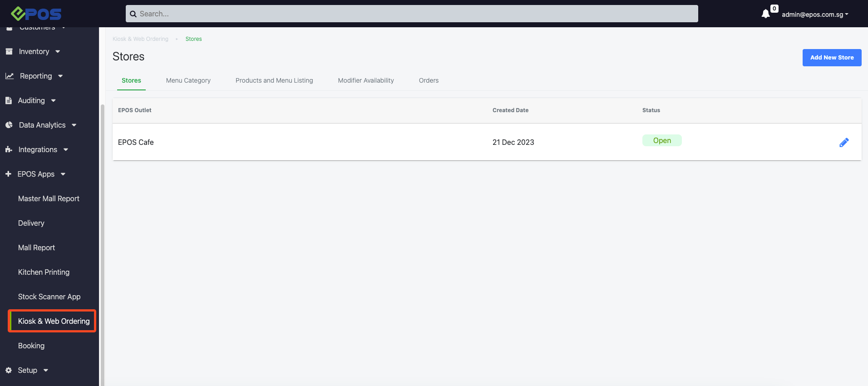
Task: Click the 21 Dec 2023 date cell
Action: coord(513,142)
